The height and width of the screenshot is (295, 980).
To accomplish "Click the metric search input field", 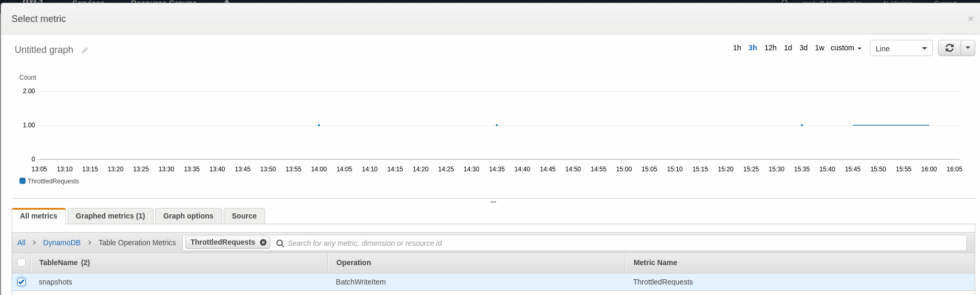I will (x=623, y=243).
